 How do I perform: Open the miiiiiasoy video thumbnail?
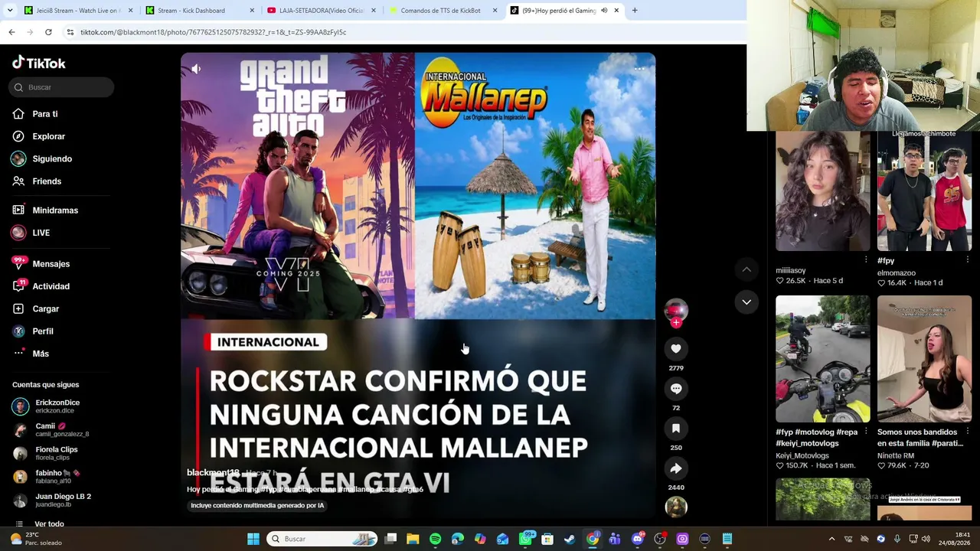[823, 191]
